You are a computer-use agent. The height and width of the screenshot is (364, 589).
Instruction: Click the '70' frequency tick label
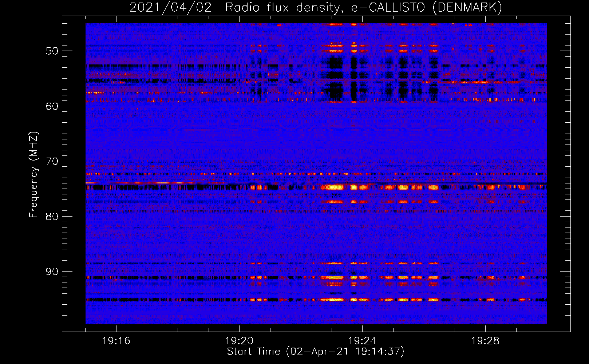(52, 161)
